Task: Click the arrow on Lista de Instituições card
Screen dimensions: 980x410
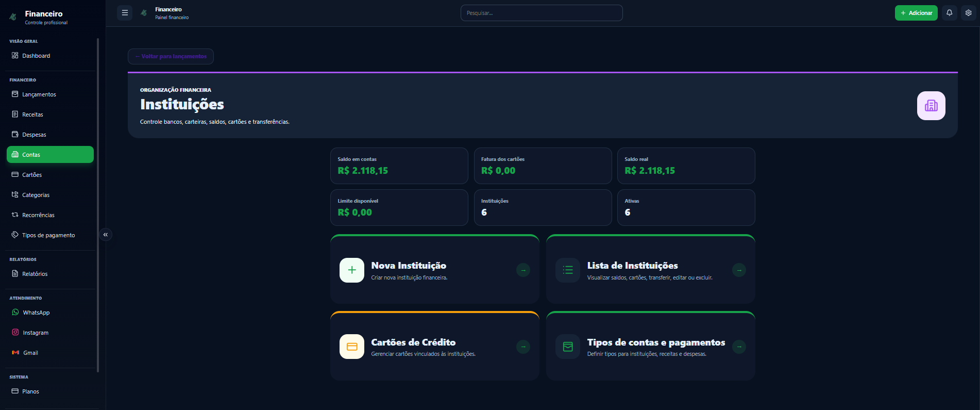Action: tap(739, 270)
